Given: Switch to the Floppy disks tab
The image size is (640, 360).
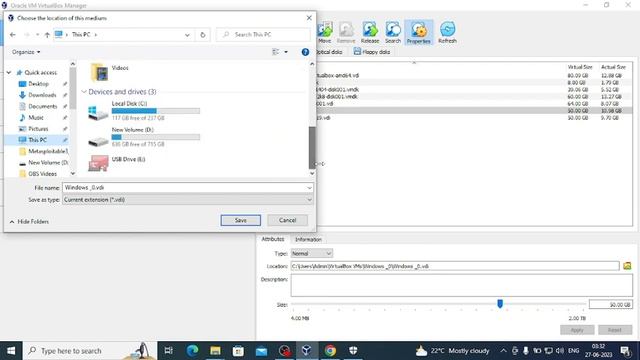Looking at the screenshot, I should [x=372, y=52].
